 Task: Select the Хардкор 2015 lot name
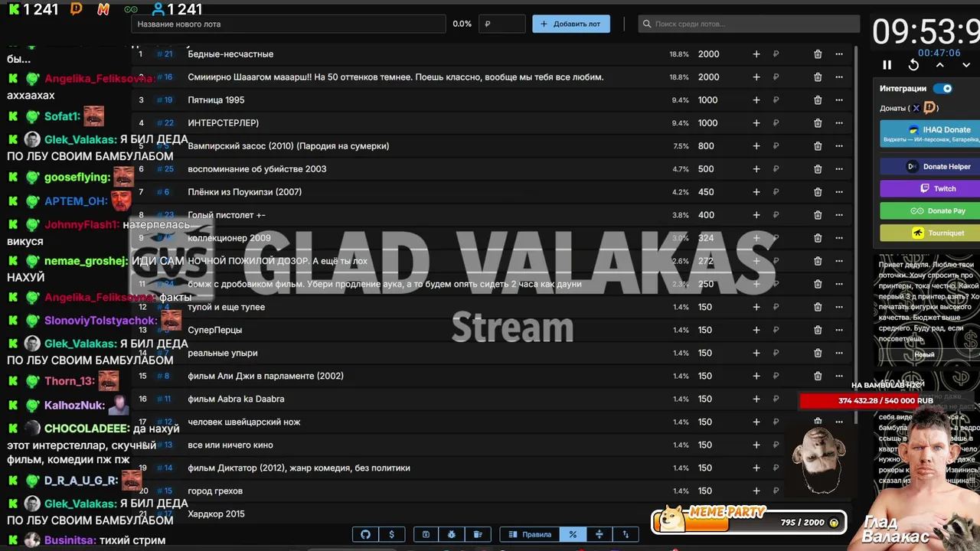pyautogui.click(x=216, y=514)
